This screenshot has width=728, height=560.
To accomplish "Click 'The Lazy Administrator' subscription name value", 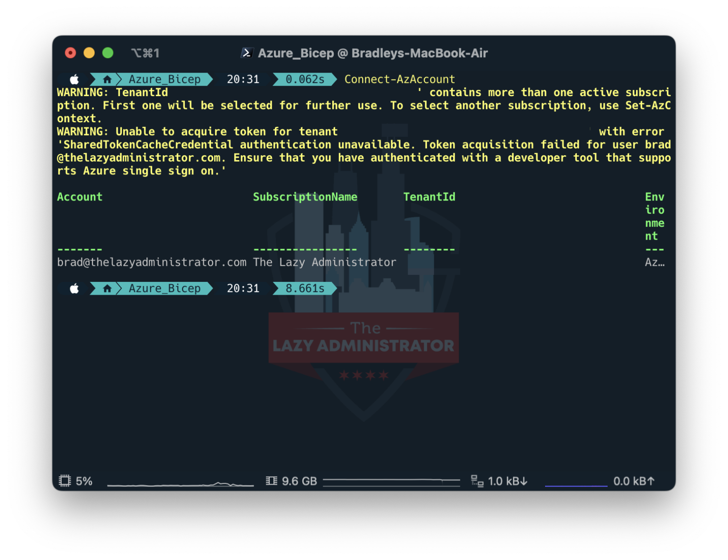I will click(x=325, y=262).
